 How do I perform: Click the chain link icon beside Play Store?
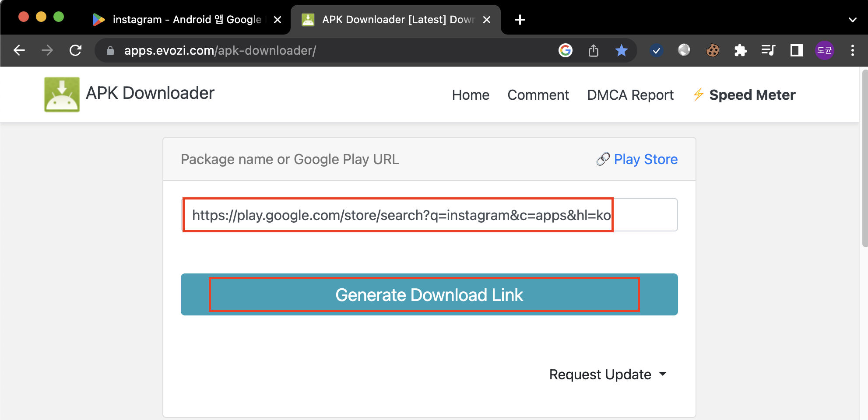pyautogui.click(x=603, y=159)
